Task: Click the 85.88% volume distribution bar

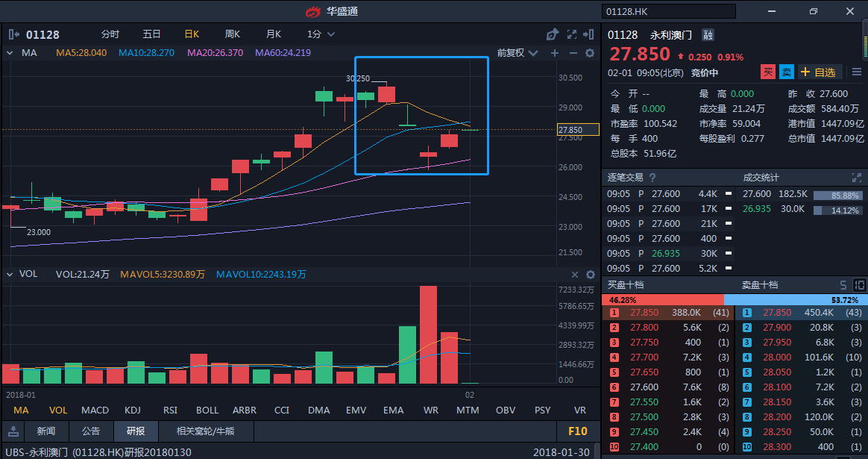Action: click(x=838, y=195)
